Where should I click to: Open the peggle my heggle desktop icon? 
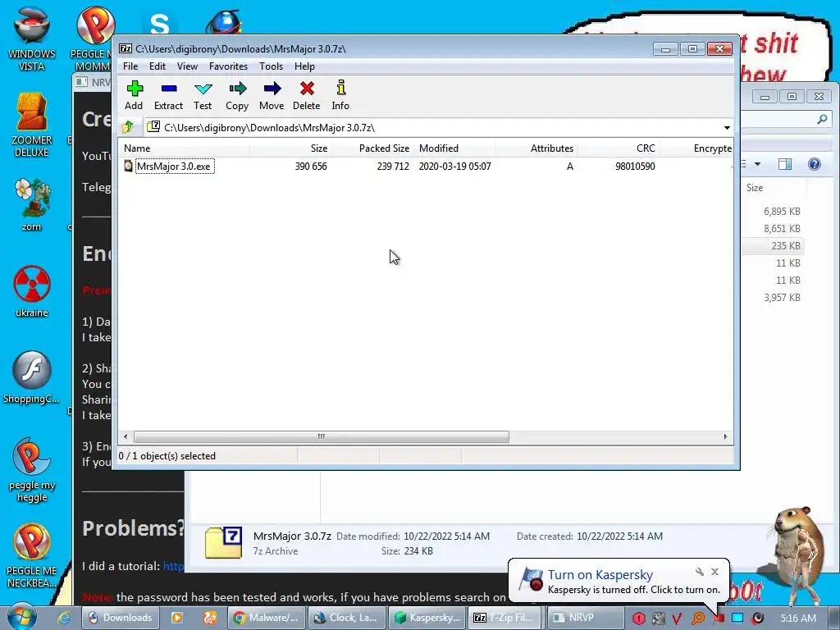point(32,469)
